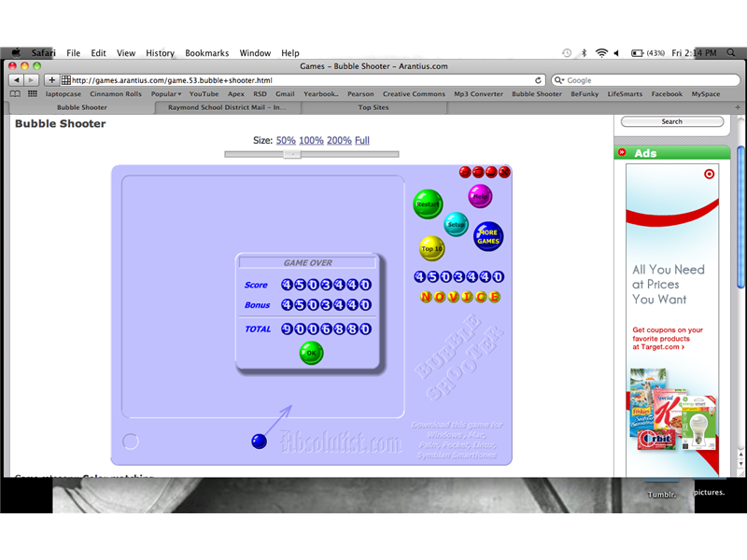Screen dimensions: 747x560
Task: Open the Edit menu
Action: tap(98, 53)
